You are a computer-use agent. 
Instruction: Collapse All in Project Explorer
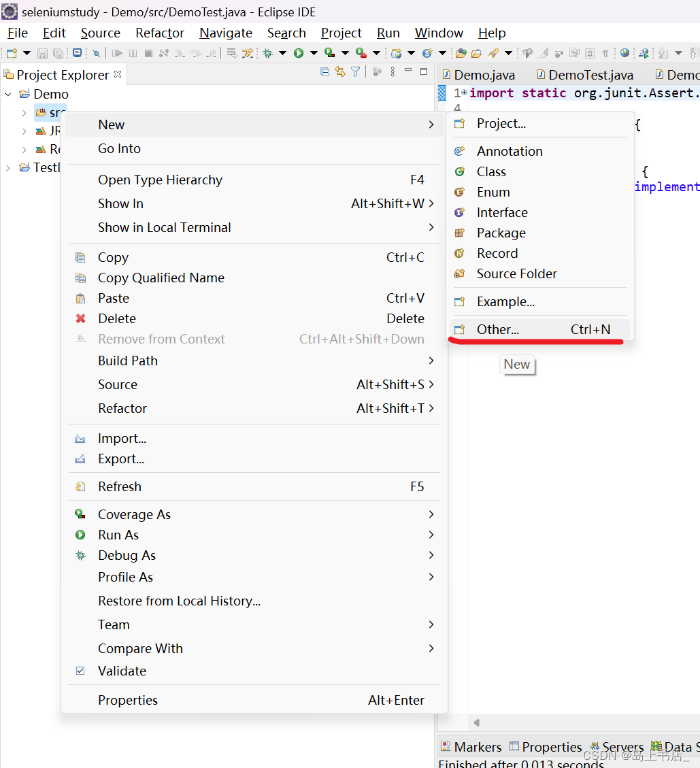(x=324, y=72)
